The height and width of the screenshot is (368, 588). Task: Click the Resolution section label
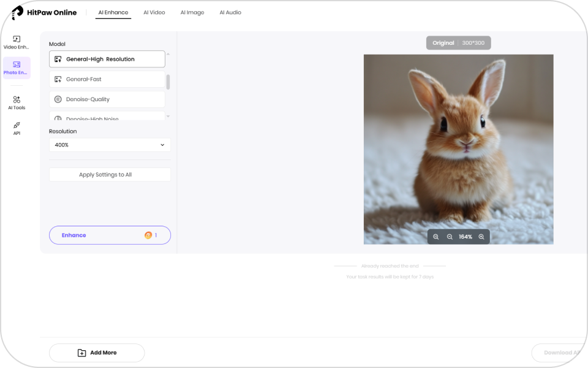tap(62, 131)
